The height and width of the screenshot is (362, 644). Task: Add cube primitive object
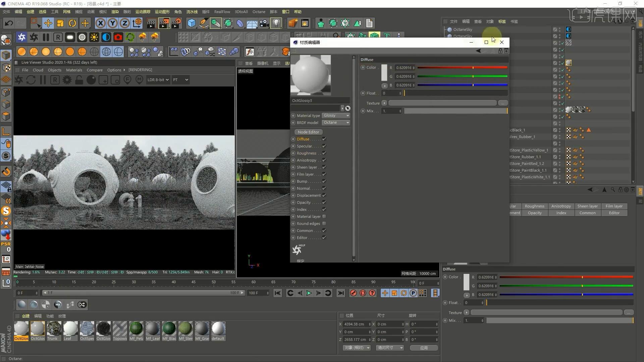coord(192,23)
